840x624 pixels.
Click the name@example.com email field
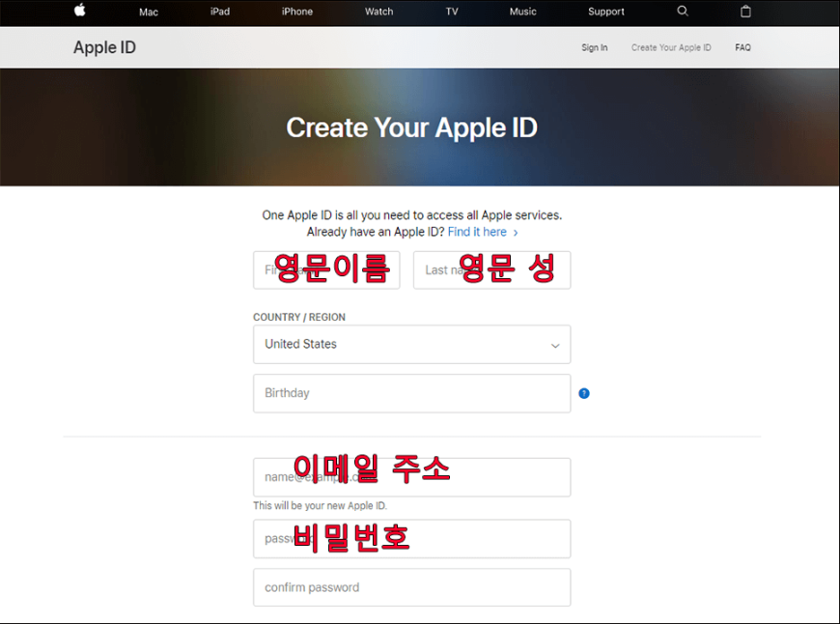[412, 477]
